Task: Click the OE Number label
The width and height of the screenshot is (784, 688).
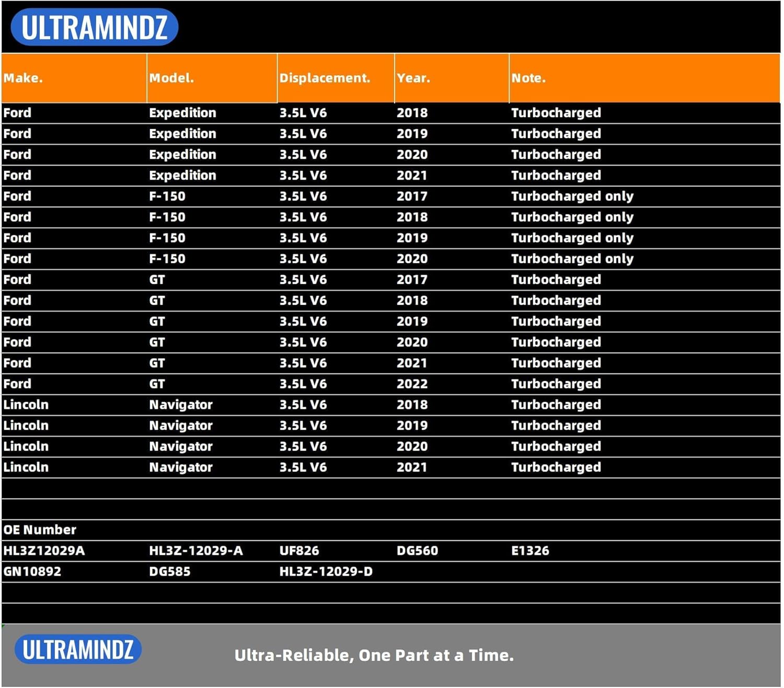Action: (x=40, y=530)
